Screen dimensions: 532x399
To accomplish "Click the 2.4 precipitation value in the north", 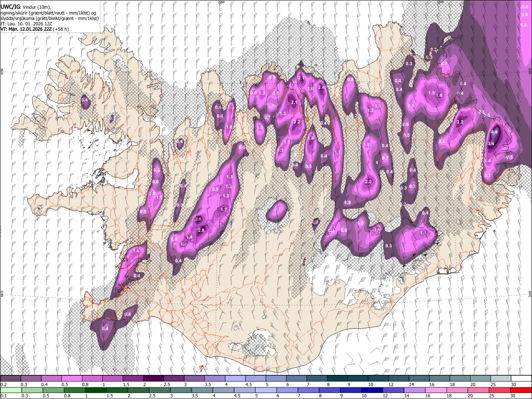I will (321, 87).
